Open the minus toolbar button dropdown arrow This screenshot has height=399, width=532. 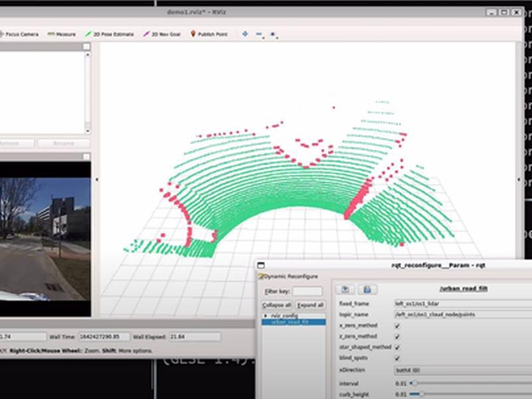[263, 37]
